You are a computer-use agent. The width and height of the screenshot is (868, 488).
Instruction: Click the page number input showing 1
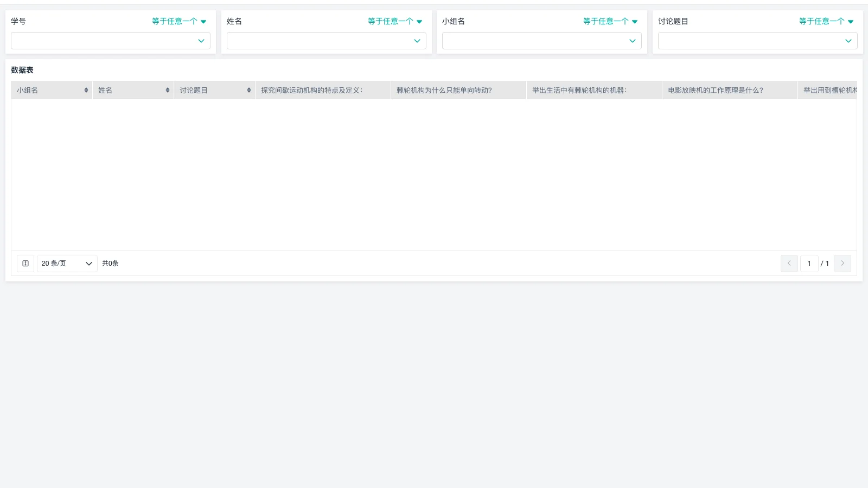click(809, 264)
